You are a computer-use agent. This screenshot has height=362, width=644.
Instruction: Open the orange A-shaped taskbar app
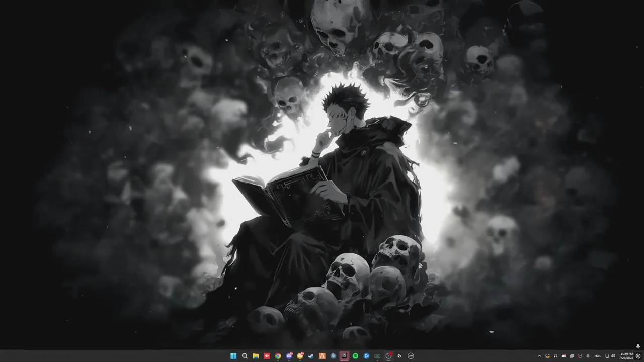tap(323, 356)
